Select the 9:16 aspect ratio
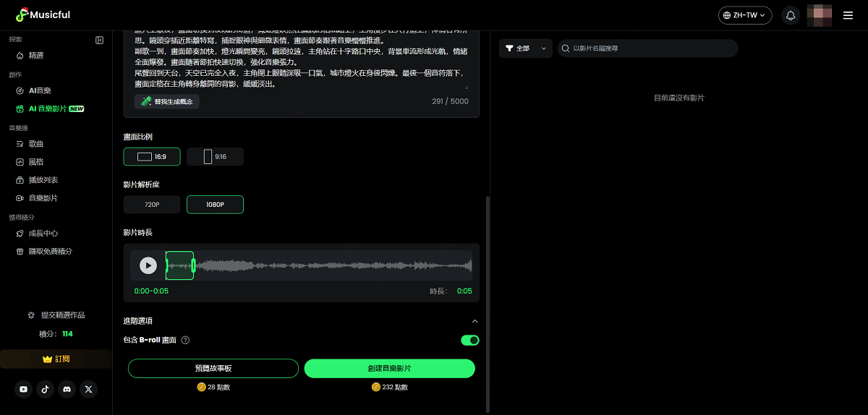Image resolution: width=868 pixels, height=415 pixels. click(215, 156)
